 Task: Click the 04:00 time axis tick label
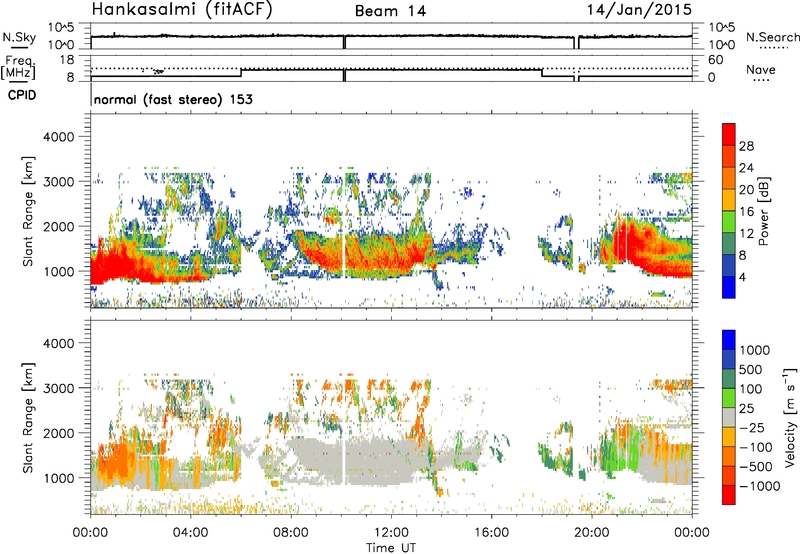(191, 533)
